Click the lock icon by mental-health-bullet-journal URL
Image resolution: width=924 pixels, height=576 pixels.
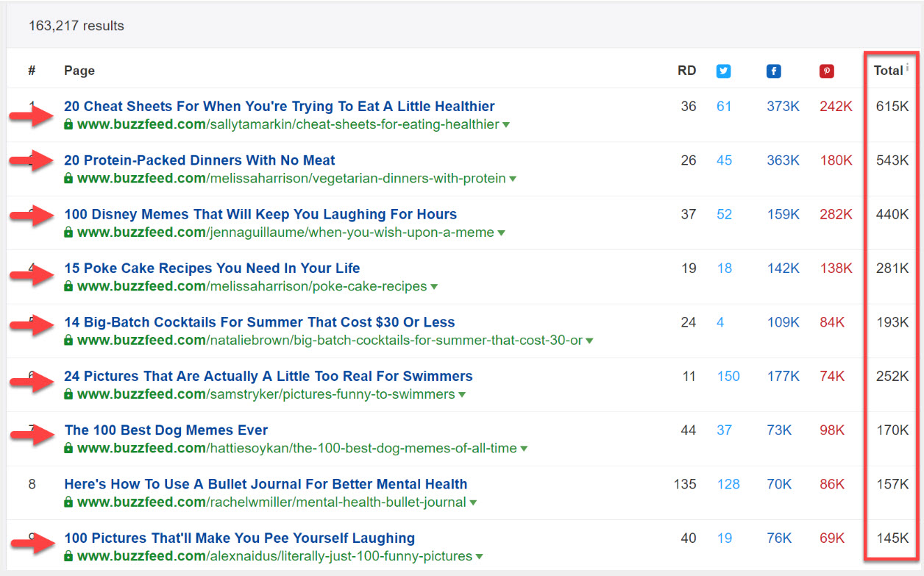(x=68, y=502)
